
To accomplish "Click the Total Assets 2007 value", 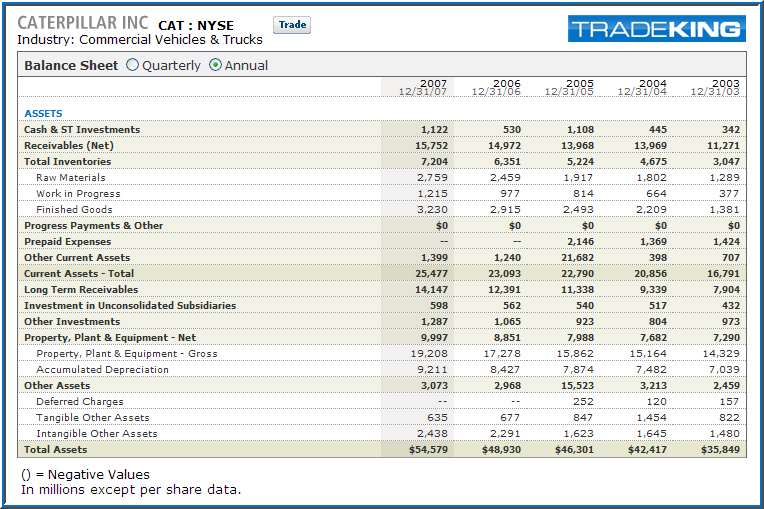I will (x=427, y=450).
